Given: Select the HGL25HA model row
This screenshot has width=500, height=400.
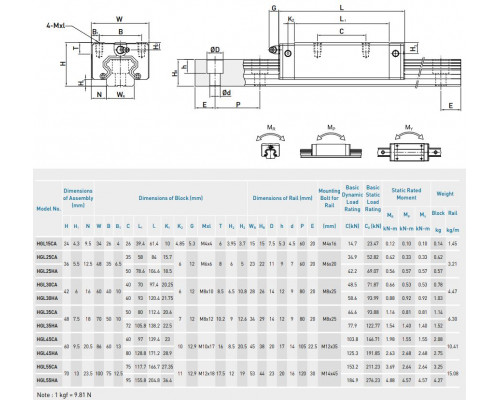Looking at the screenshot, I should click(x=248, y=271).
